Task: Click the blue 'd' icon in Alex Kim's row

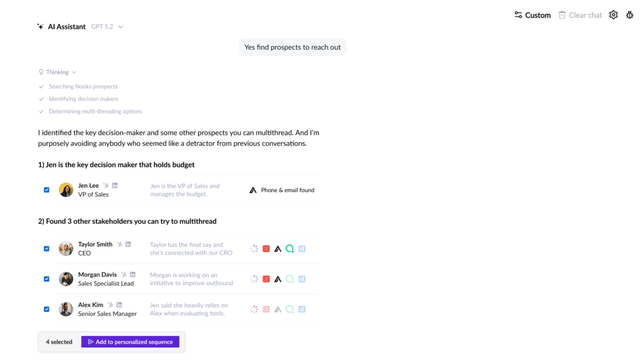Action: pos(302,309)
